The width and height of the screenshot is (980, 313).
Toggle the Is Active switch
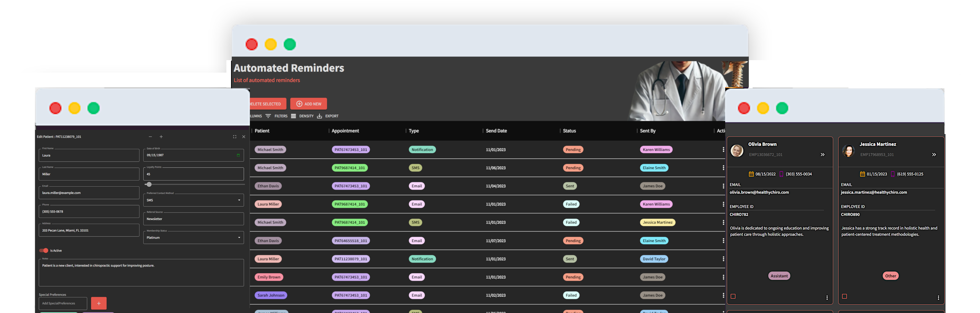click(x=44, y=251)
